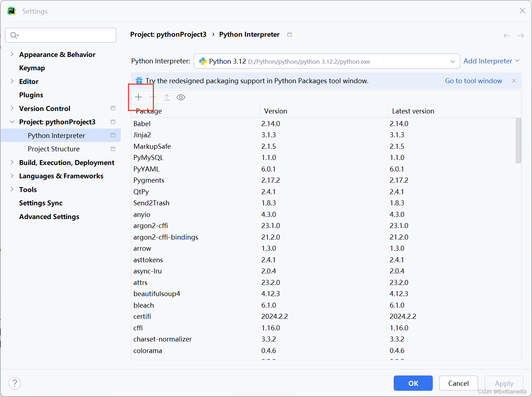
Task: Click the project icon next to Python Interpreter item
Action: pyautogui.click(x=113, y=135)
